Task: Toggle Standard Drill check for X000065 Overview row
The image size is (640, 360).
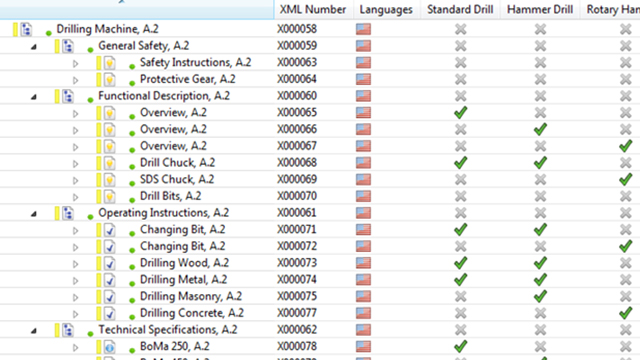Action: pos(460,113)
